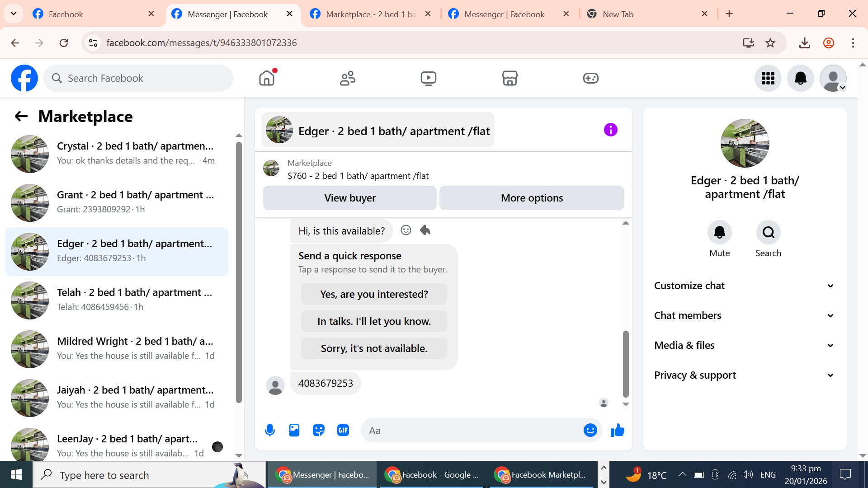Switch to the first Facebook browser tab
The height and width of the screenshot is (488, 868).
click(x=94, y=14)
